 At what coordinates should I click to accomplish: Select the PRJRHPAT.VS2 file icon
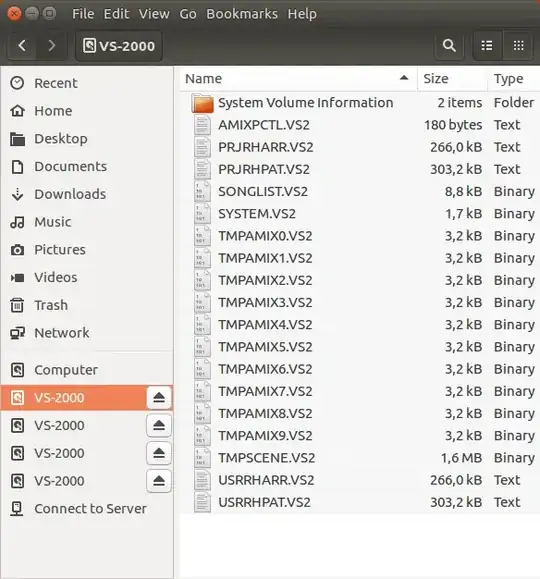pyautogui.click(x=202, y=169)
